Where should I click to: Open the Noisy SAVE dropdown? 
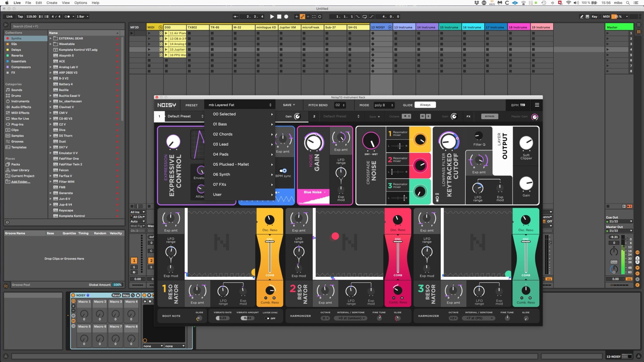[289, 105]
